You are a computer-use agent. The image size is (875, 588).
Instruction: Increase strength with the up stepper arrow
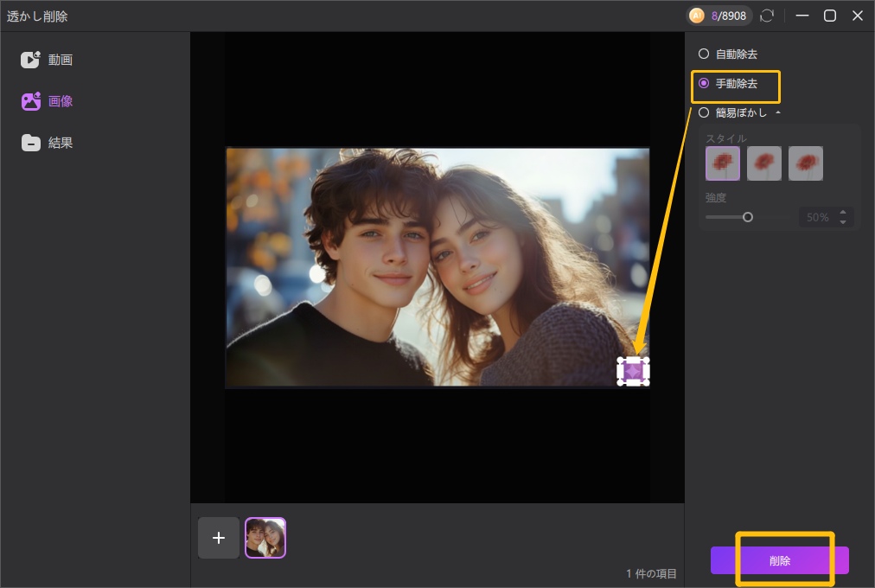[844, 213]
